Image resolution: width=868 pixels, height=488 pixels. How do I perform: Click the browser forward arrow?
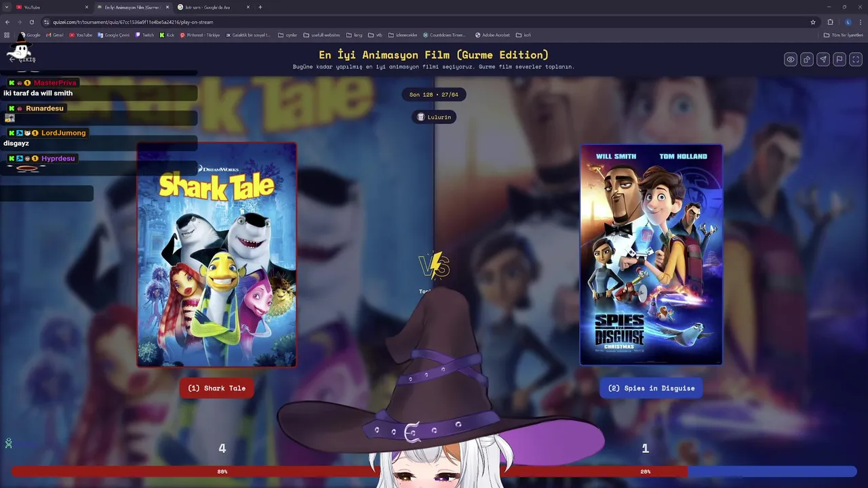19,22
